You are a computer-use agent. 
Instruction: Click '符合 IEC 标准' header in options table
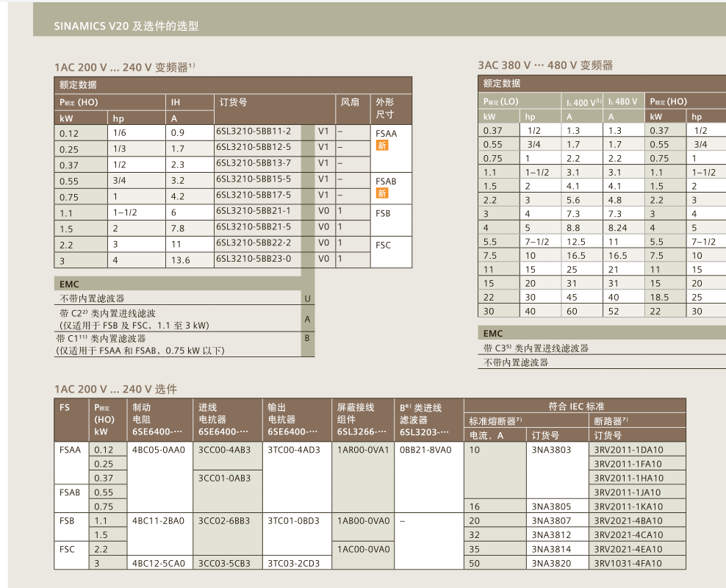(576, 406)
